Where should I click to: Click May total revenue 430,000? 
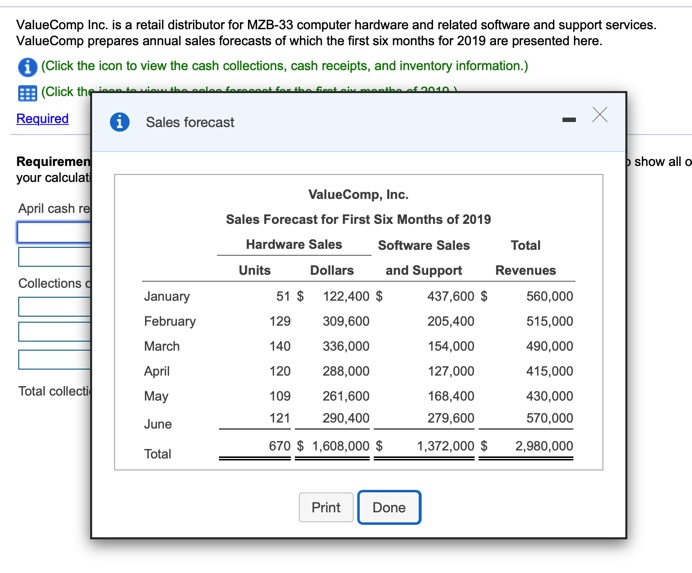[x=549, y=396]
